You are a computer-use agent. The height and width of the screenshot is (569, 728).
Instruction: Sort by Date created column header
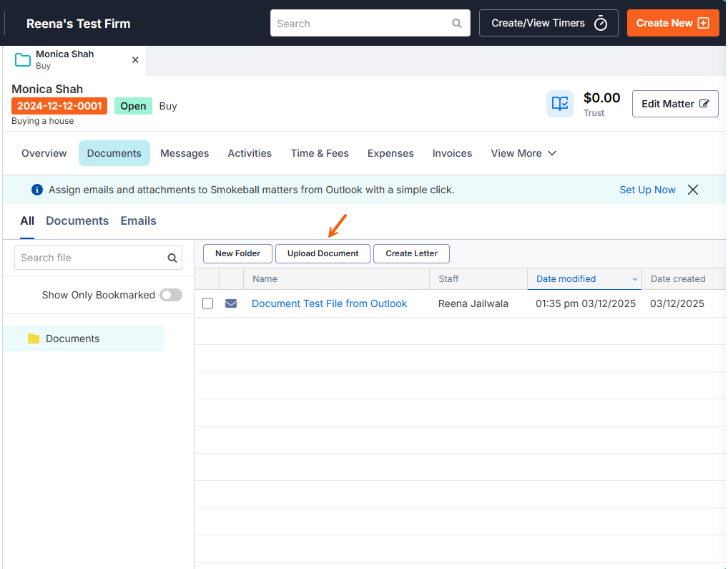[684, 279]
